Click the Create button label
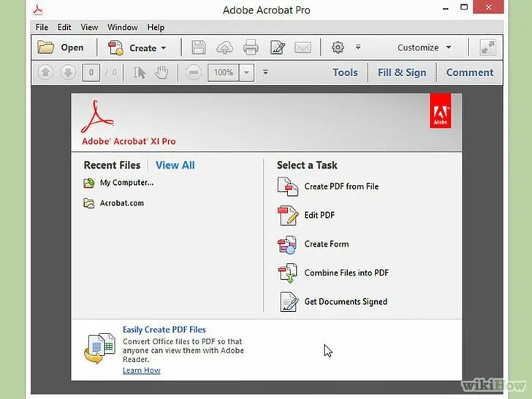Screen dimensions: 532x399 tap(142, 48)
